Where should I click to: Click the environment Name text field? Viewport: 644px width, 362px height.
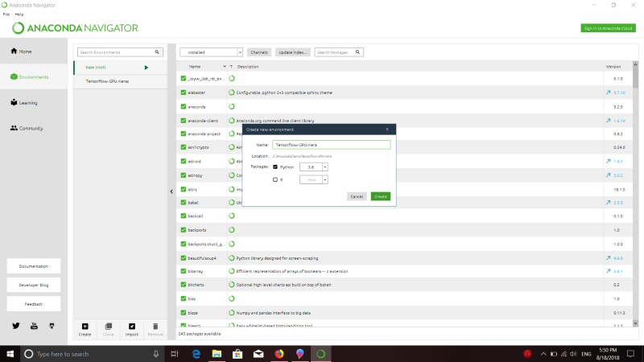pos(331,145)
